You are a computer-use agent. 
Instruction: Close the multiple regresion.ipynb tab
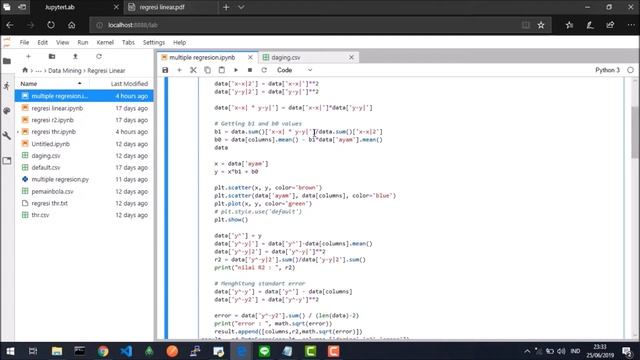click(250, 58)
